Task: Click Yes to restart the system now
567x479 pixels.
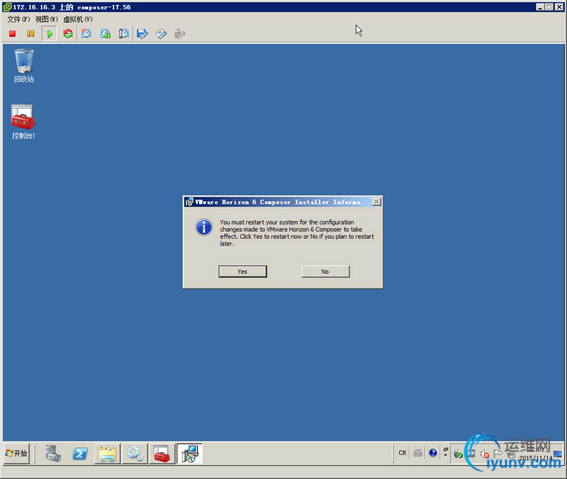Action: pyautogui.click(x=242, y=271)
